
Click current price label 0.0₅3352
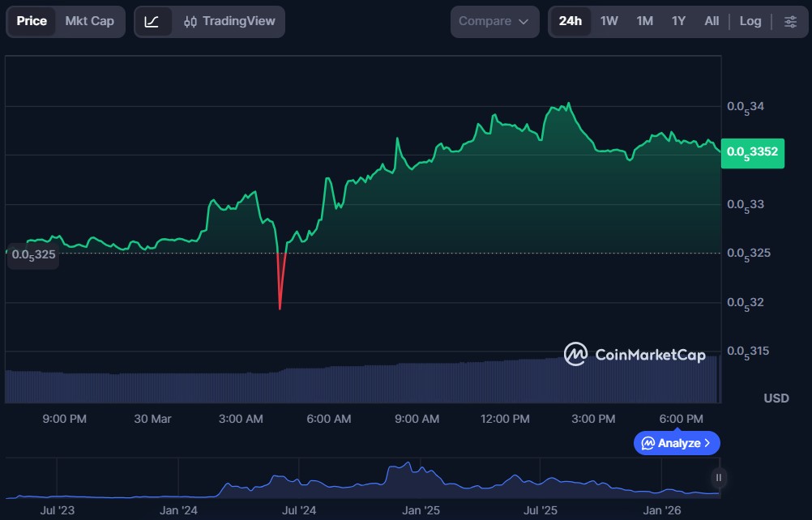point(752,151)
